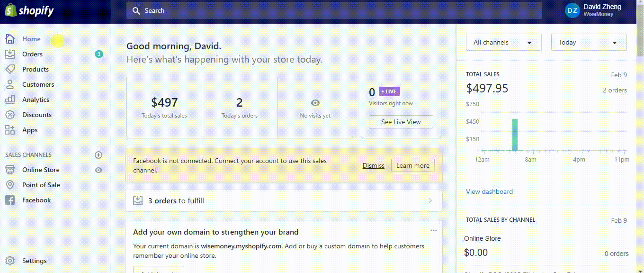Open the Today date range dropdown

tap(589, 42)
